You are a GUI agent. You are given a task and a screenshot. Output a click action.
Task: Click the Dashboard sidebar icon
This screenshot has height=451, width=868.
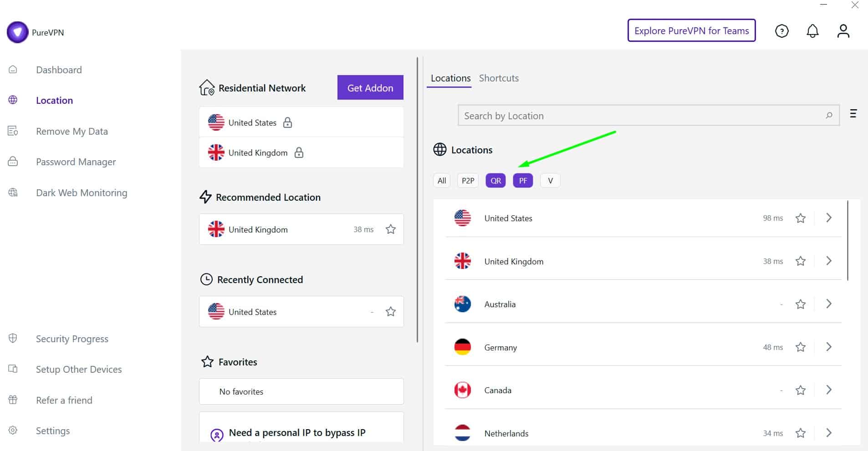coord(13,70)
